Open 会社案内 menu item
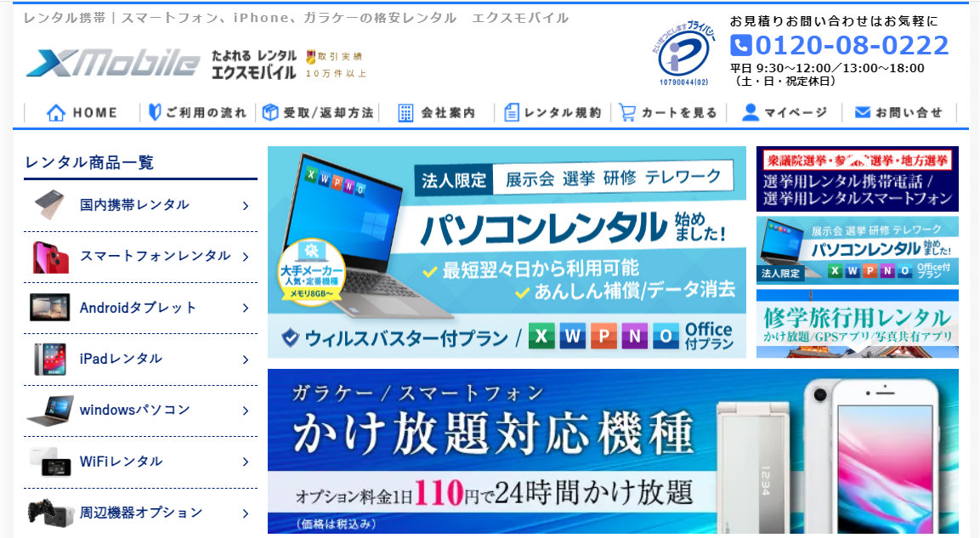This screenshot has height=538, width=980. [x=437, y=112]
